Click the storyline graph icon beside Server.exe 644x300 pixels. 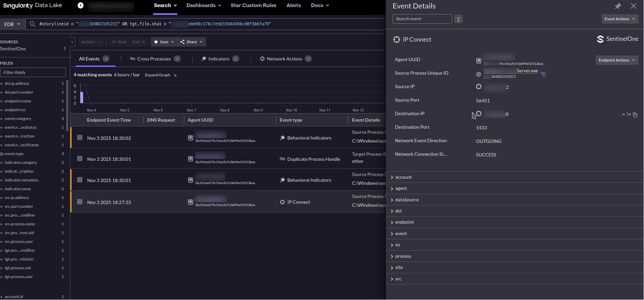pos(543,74)
